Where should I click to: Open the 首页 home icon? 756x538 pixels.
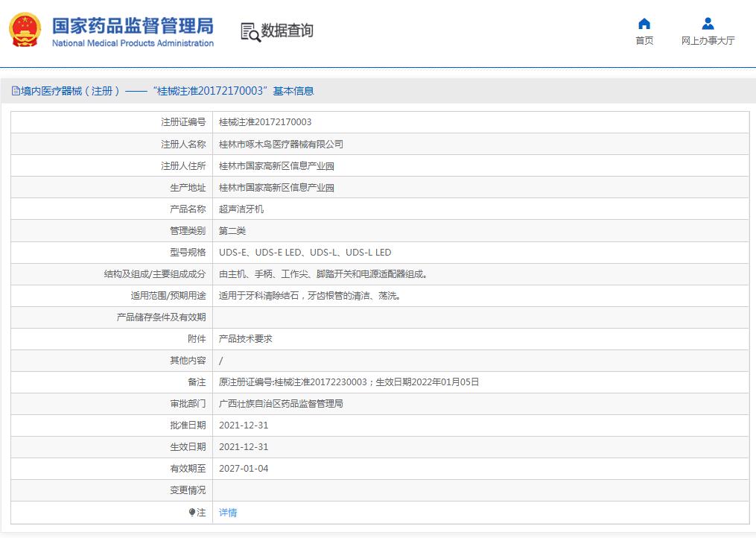pyautogui.click(x=644, y=24)
